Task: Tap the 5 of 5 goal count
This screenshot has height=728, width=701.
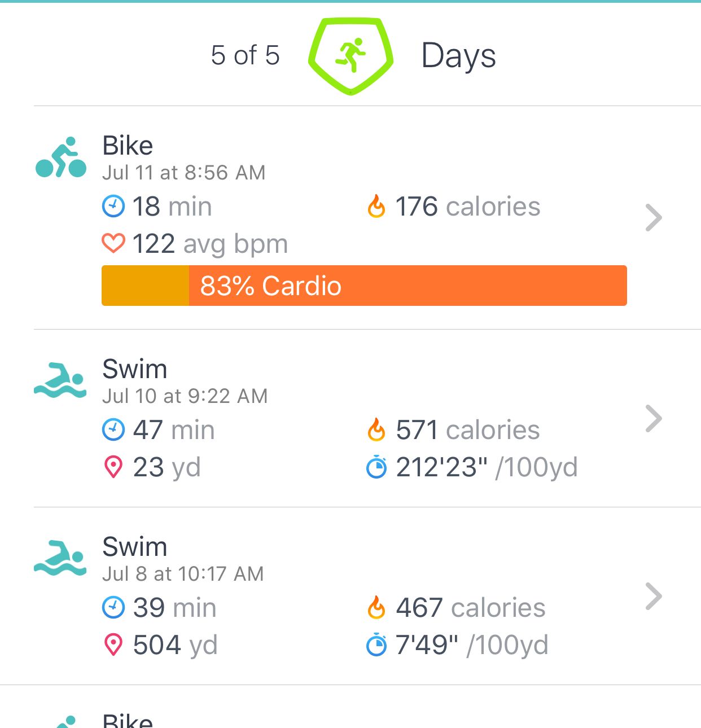Action: [x=245, y=55]
